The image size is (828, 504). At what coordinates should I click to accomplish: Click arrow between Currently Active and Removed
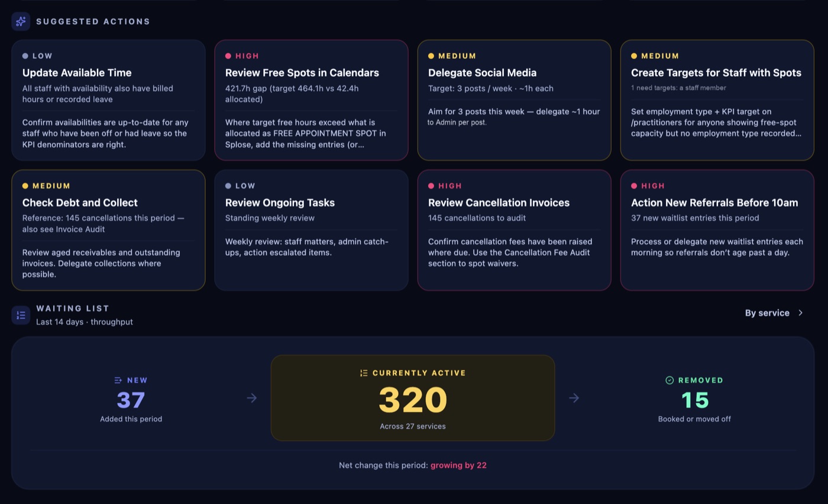[574, 398]
